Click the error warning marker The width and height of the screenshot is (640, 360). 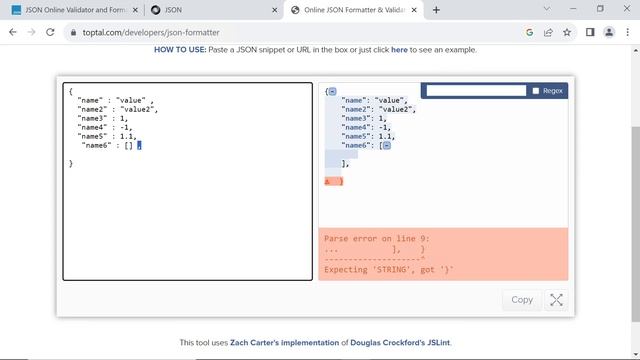(327, 181)
